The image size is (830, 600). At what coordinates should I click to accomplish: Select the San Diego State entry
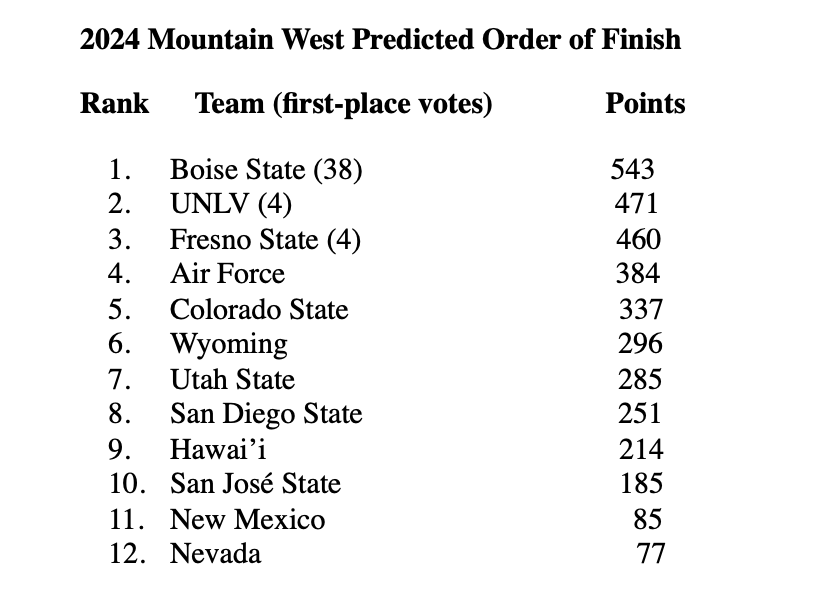266,414
